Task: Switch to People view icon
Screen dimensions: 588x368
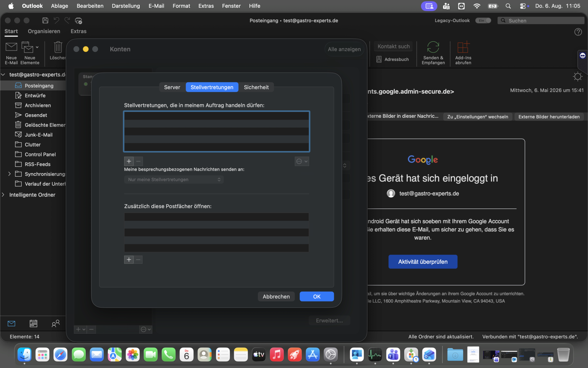Action: point(55,323)
